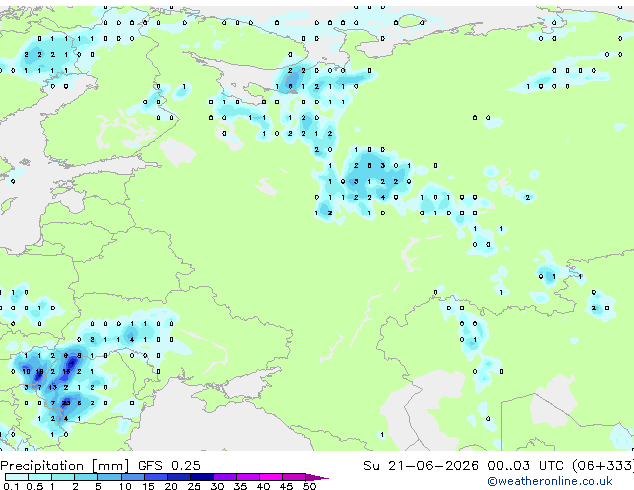Click the '25' legend label
This screenshot has height=490, width=634.
coord(194,486)
